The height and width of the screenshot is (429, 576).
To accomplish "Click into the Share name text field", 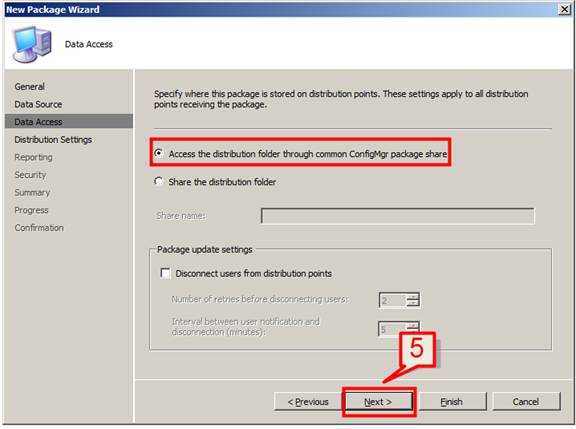I will pos(397,216).
